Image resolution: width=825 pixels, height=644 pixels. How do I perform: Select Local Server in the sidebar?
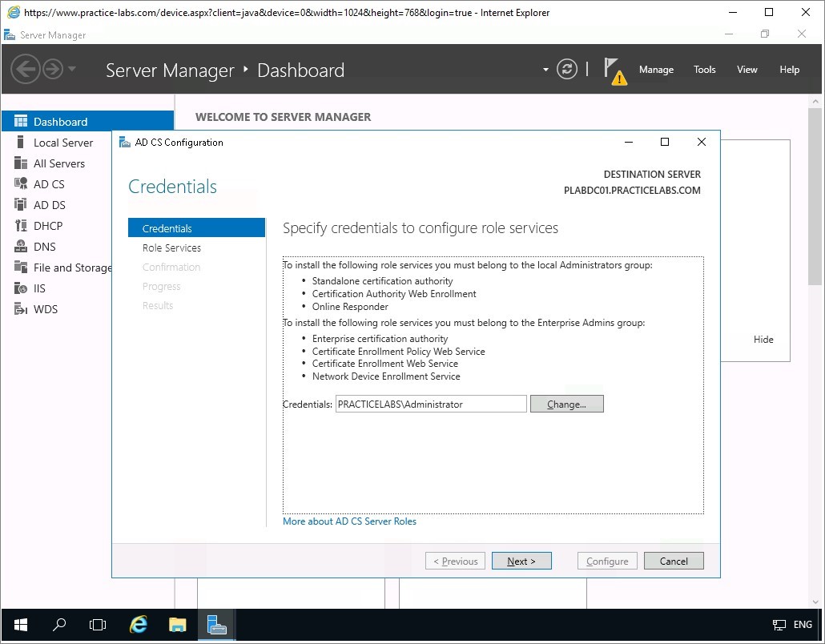point(63,143)
